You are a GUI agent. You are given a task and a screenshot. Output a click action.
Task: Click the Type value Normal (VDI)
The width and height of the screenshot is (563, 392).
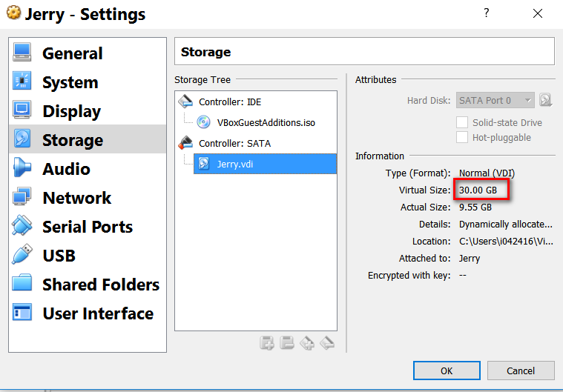(487, 173)
